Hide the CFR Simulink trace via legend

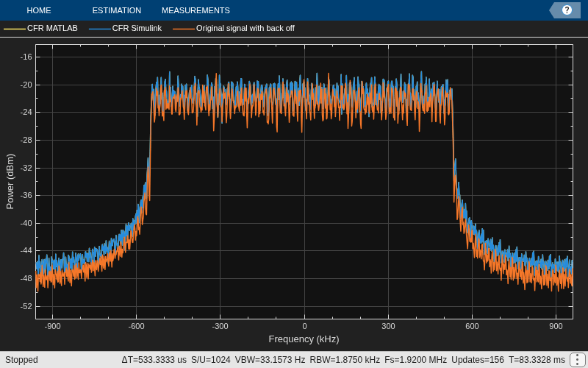pos(137,28)
